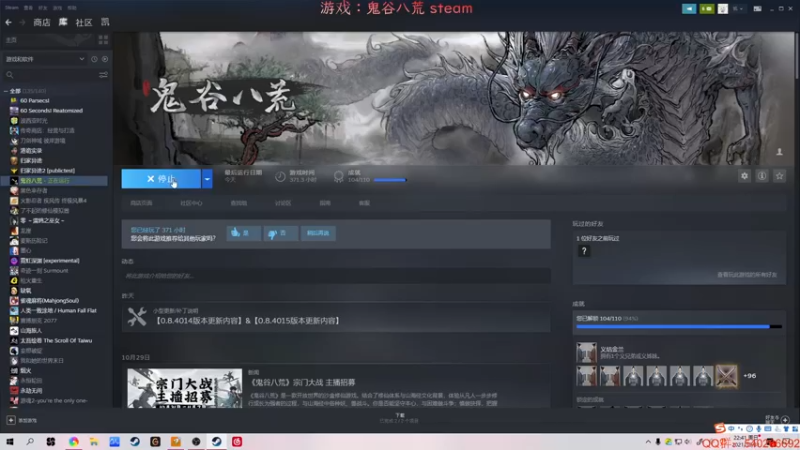This screenshot has height=450, width=800.
Task: Open the 商店页面 tab under the banner
Action: coord(141,203)
